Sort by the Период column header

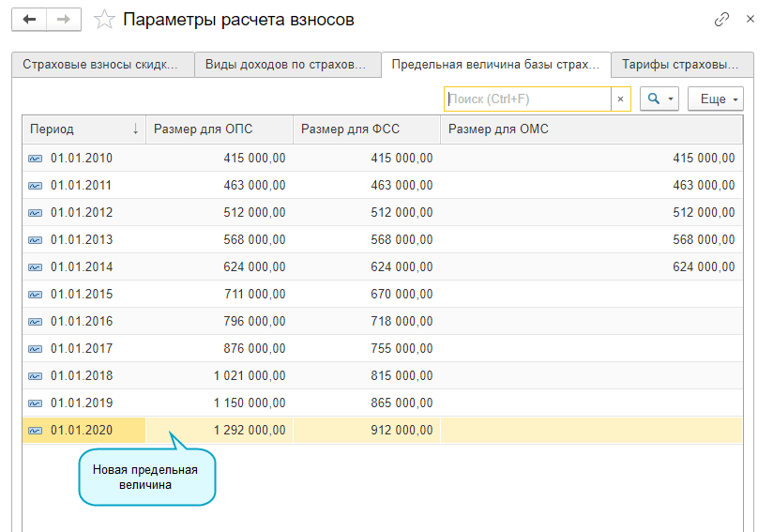[83, 129]
